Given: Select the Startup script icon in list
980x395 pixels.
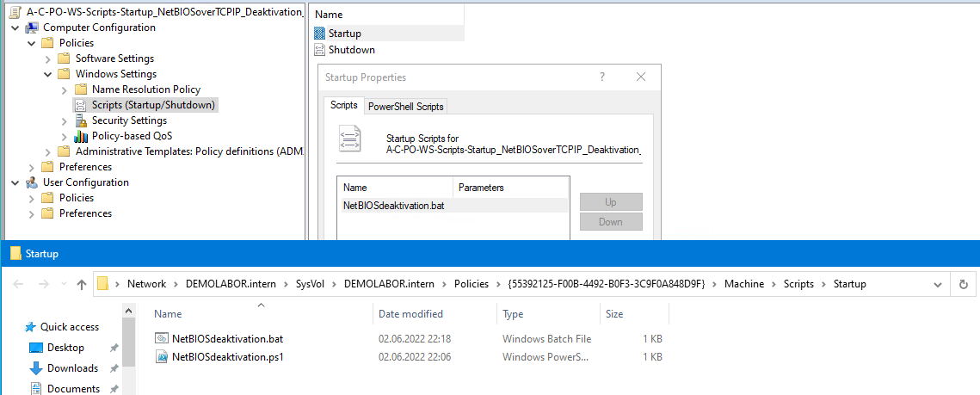Looking at the screenshot, I should tap(320, 34).
